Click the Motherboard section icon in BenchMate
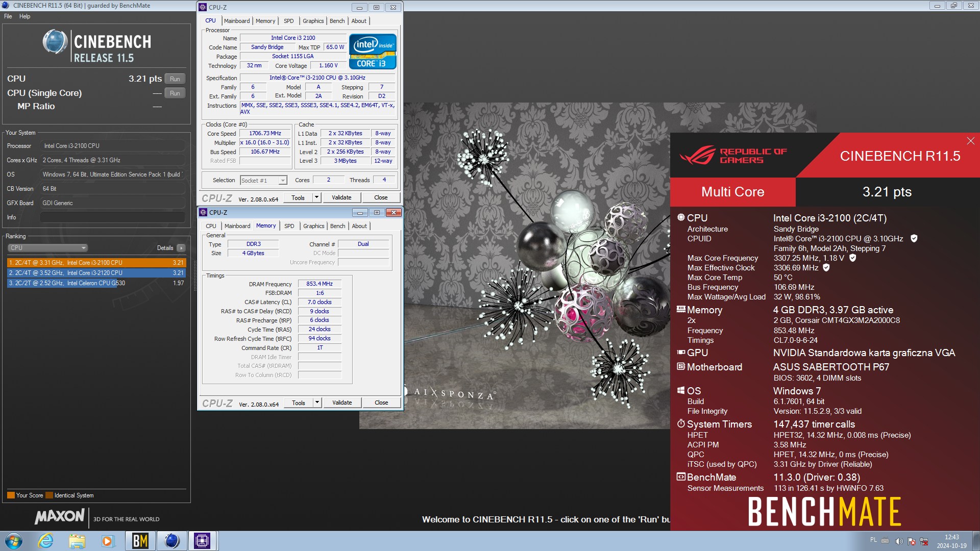 point(681,366)
